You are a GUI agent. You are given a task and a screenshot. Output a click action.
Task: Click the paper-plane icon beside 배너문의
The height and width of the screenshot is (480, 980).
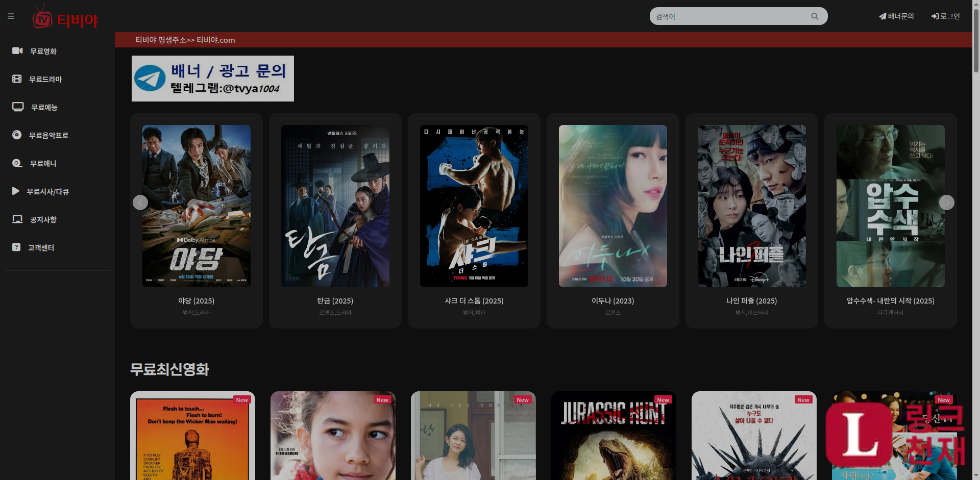coord(882,16)
